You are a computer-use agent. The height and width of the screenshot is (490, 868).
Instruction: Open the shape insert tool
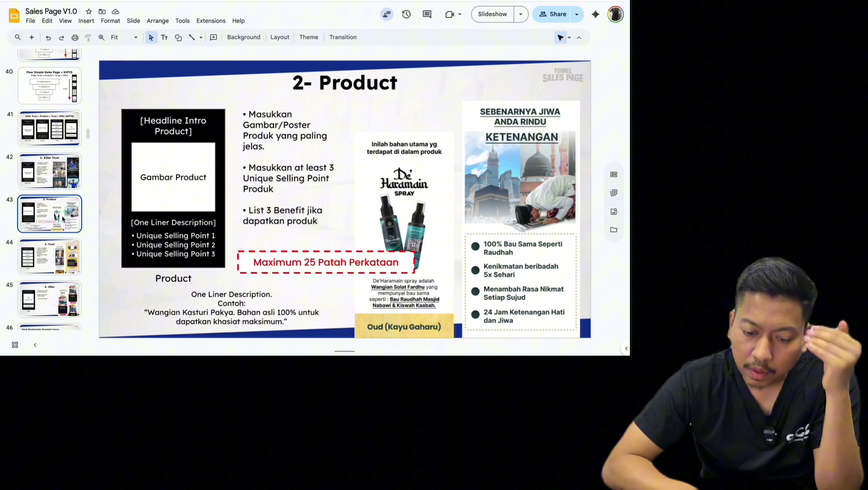(178, 38)
